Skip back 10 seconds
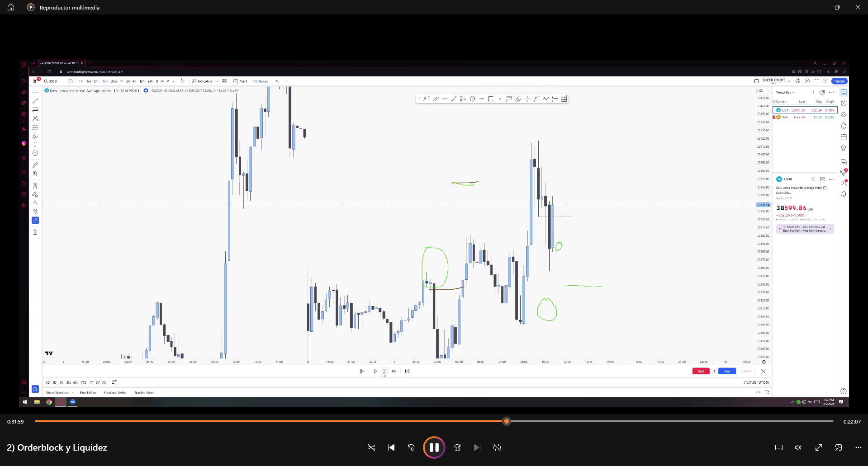The width and height of the screenshot is (868, 466). (411, 447)
